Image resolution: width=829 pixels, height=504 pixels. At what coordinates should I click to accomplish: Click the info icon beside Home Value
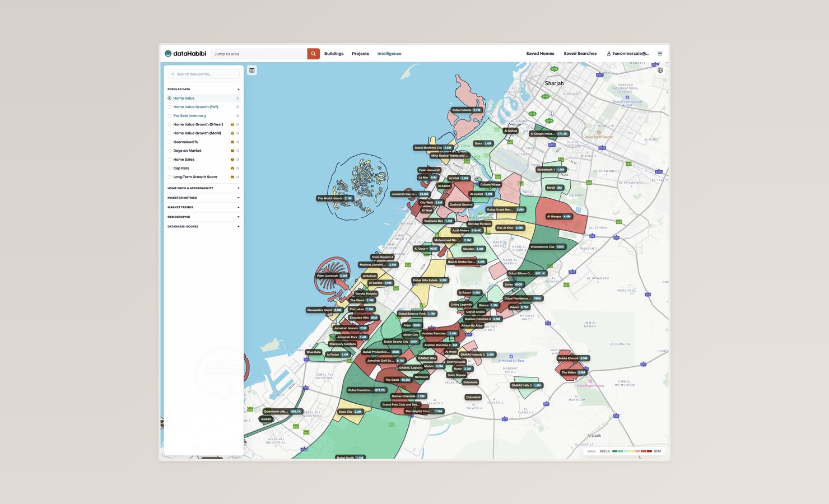[237, 98]
